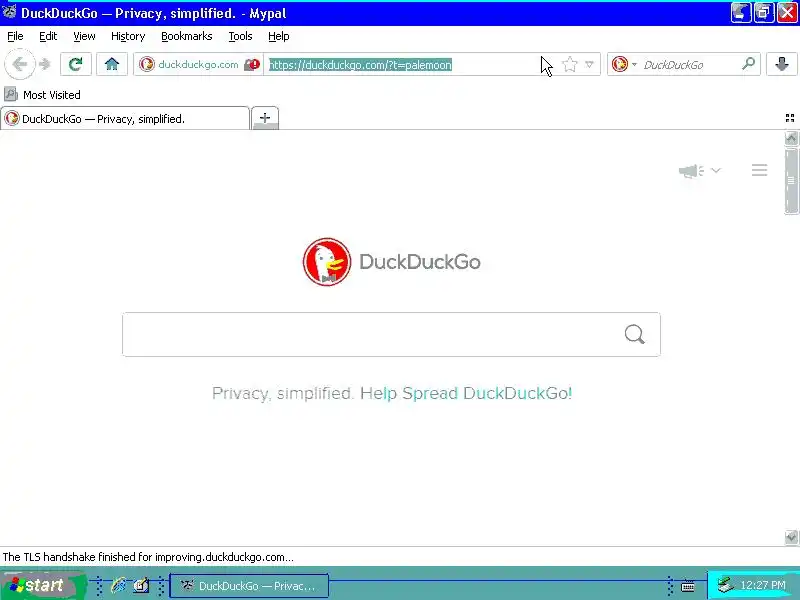
Task: Open the Tools menu
Action: coord(240,36)
